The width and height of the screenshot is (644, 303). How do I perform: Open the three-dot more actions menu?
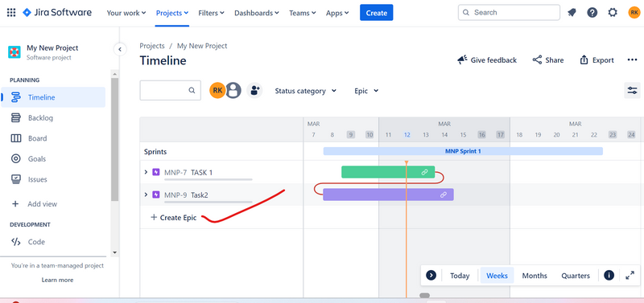pos(632,60)
